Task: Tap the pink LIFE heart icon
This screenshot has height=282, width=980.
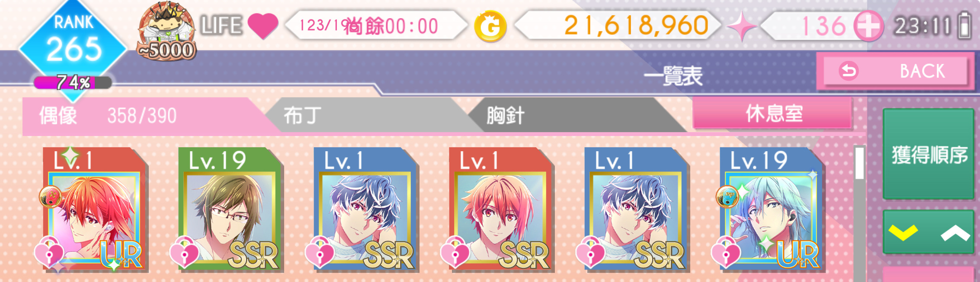Action: tap(263, 26)
